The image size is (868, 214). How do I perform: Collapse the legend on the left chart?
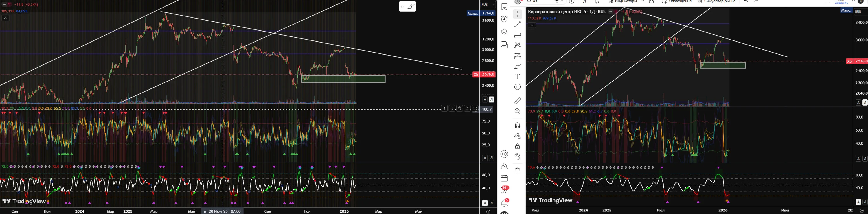(x=5, y=18)
